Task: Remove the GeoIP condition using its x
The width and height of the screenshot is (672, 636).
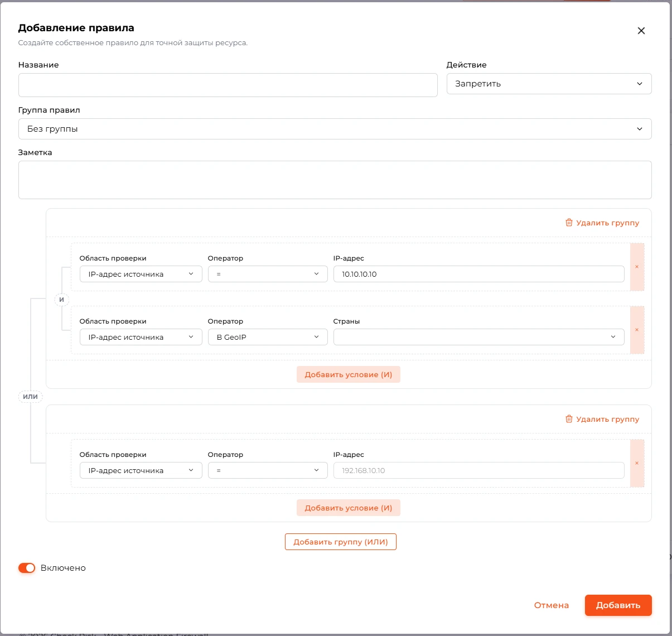Action: point(637,330)
